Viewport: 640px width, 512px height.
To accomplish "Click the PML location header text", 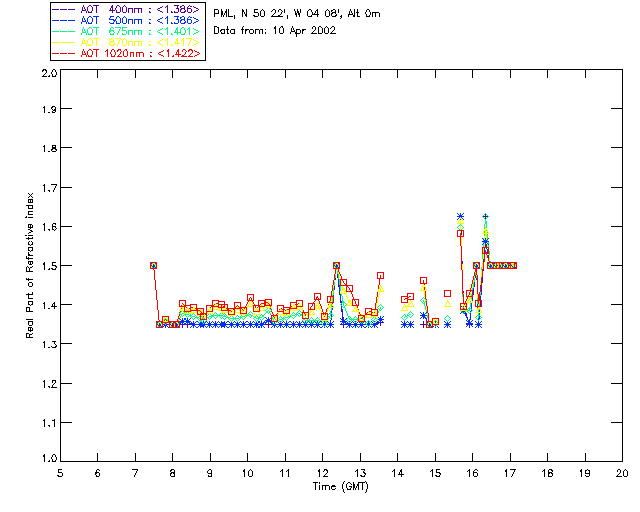I will tap(297, 14).
